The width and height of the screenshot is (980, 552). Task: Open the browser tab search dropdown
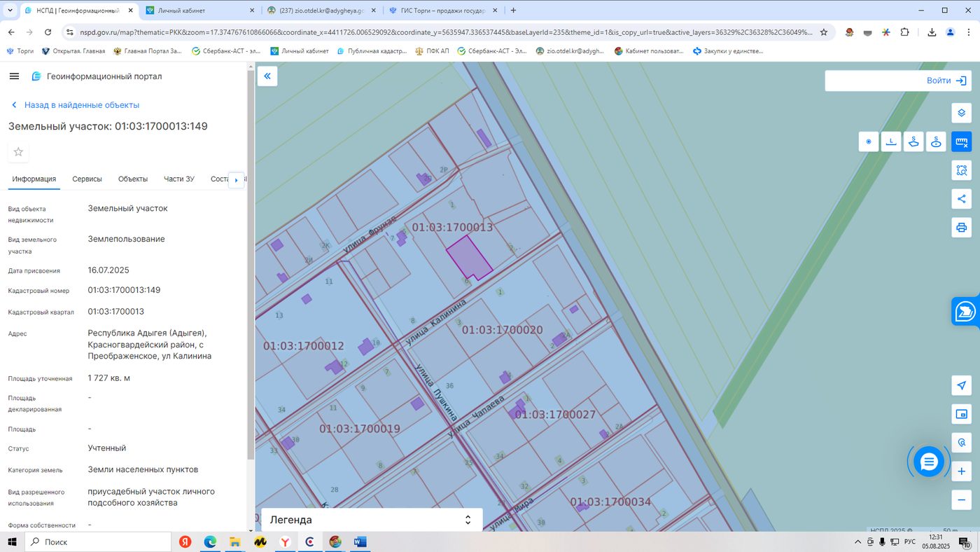coord(10,11)
